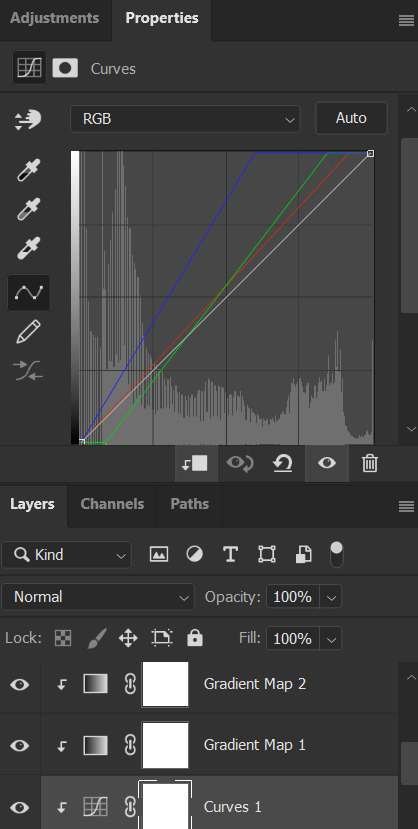Select the layer mask icon in Properties

click(65, 68)
